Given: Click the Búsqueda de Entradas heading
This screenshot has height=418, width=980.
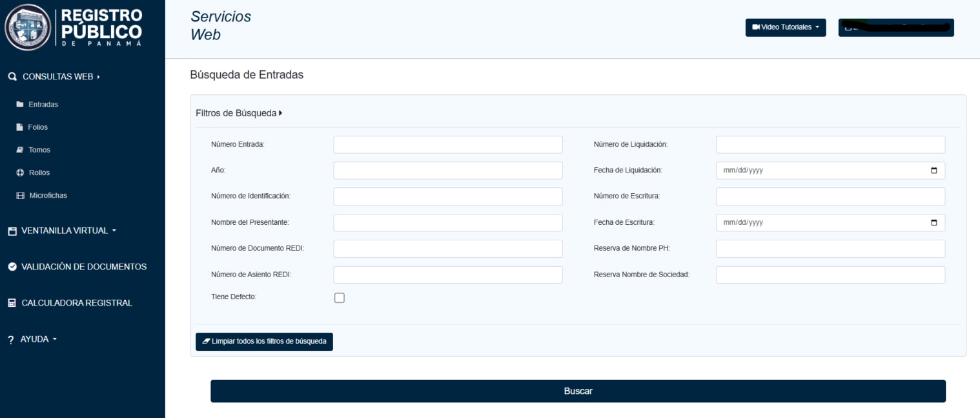Looking at the screenshot, I should pos(247,75).
